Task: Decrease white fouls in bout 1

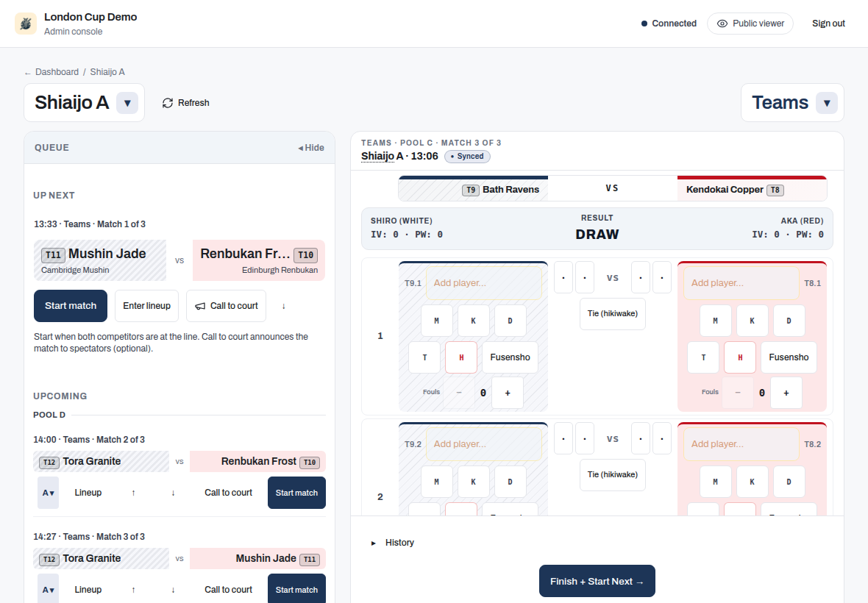Action: pyautogui.click(x=459, y=393)
